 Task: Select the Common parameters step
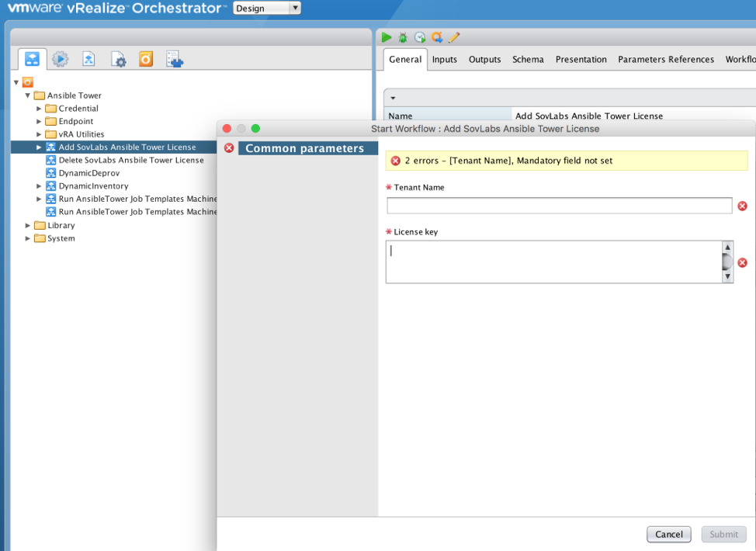click(308, 148)
